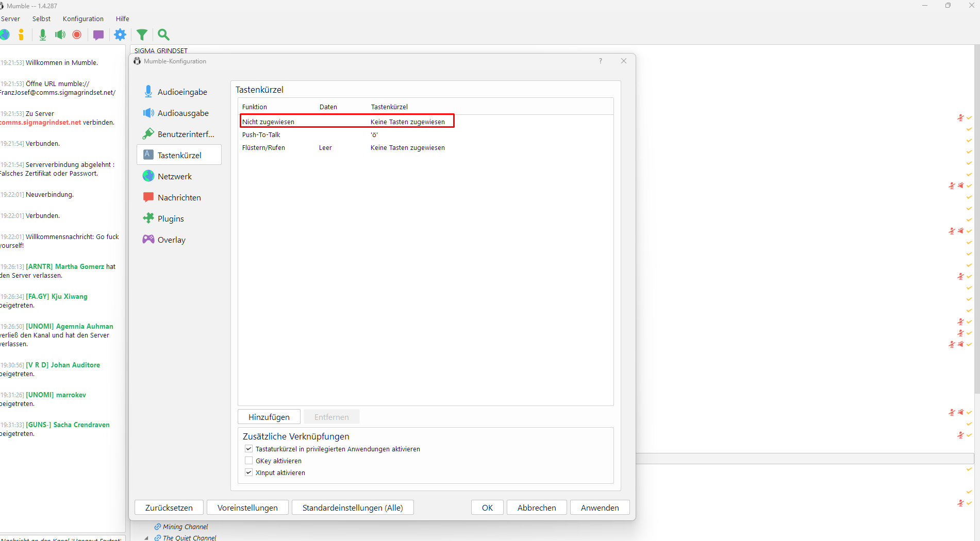The height and width of the screenshot is (541, 980).
Task: Open the Audioausgabe settings page
Action: [179, 113]
